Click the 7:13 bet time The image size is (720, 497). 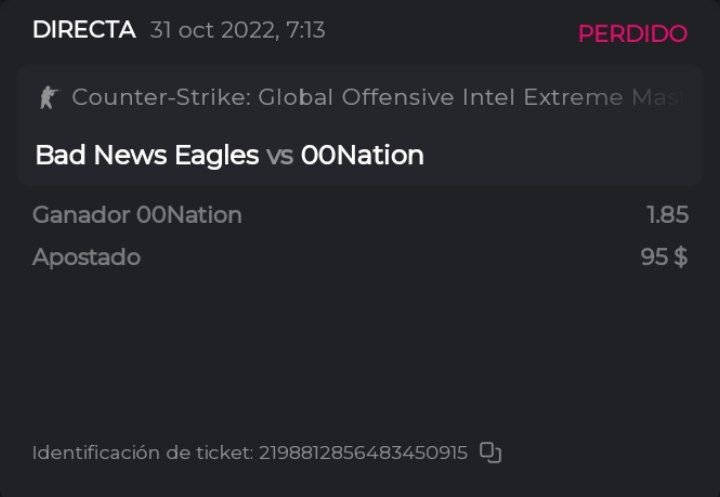(304, 31)
